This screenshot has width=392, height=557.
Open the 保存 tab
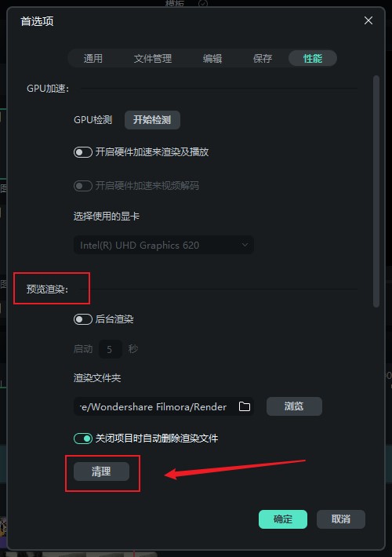tap(263, 58)
